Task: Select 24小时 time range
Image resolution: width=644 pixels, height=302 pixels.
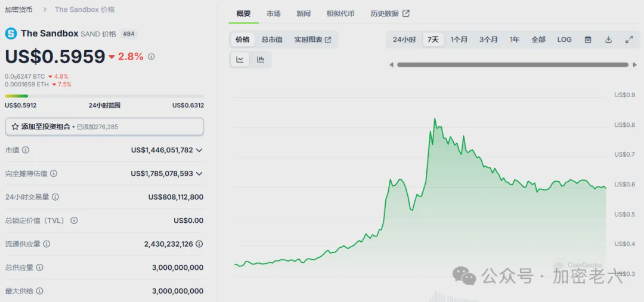Action: [404, 39]
